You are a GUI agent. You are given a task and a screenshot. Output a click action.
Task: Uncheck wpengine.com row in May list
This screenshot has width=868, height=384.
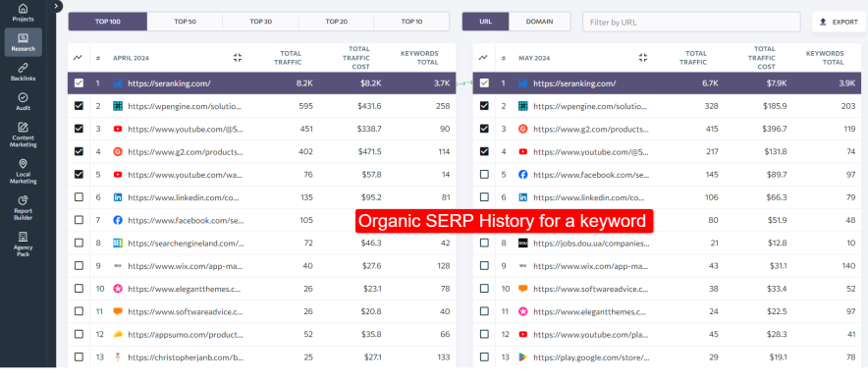(x=484, y=106)
